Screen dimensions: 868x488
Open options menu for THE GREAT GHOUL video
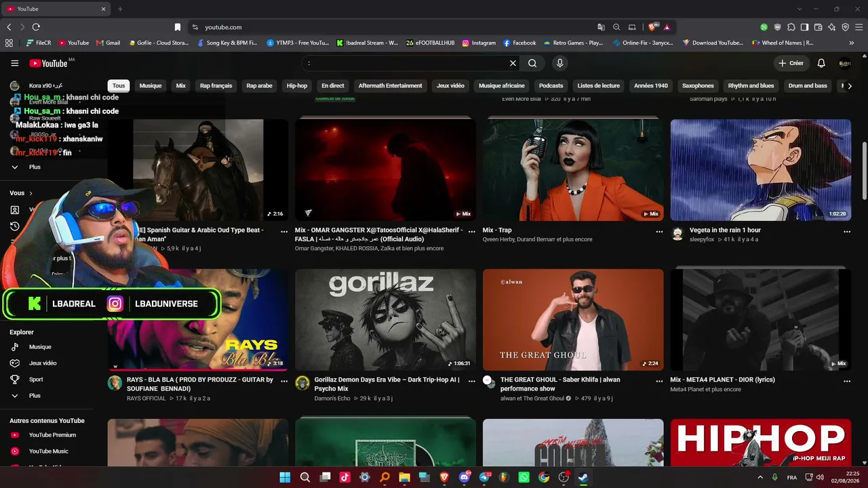659,381
